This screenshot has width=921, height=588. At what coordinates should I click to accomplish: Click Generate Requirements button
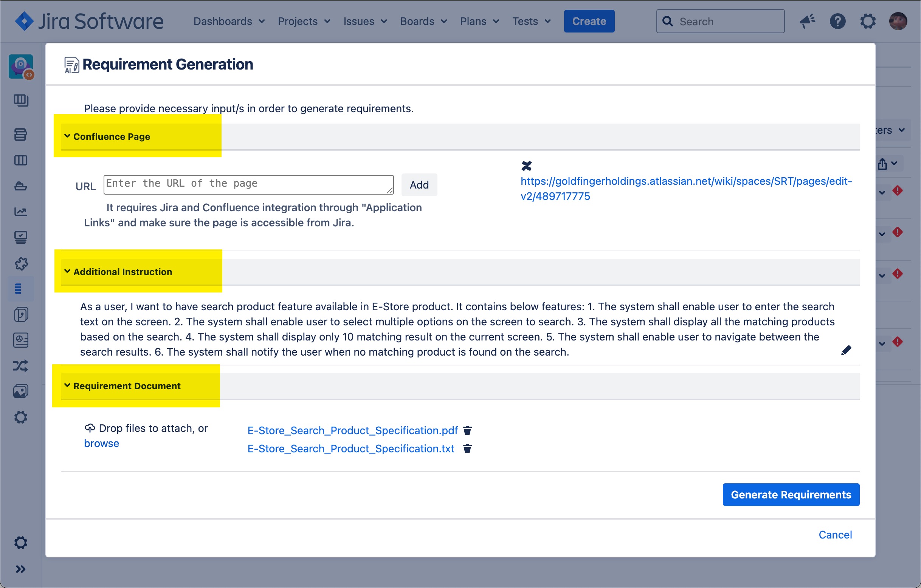coord(791,494)
